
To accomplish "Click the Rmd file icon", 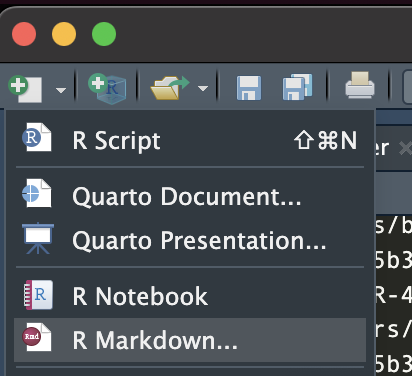I will [x=37, y=337].
